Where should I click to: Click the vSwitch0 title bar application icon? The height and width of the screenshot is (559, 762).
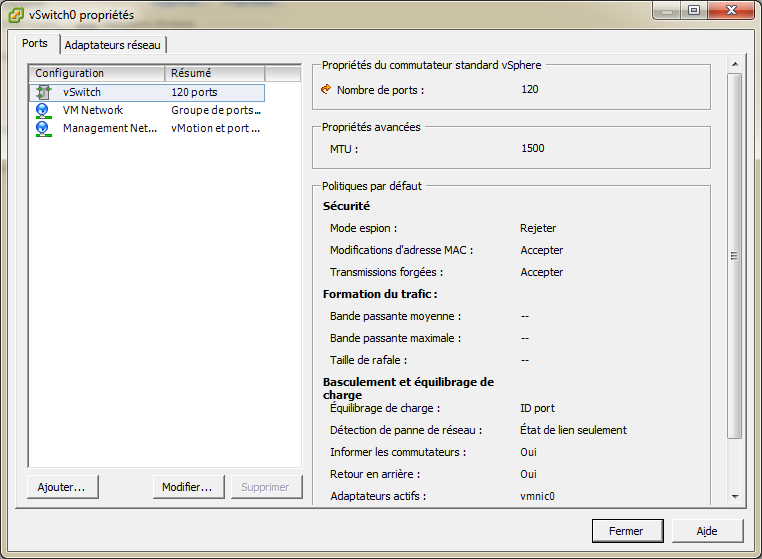click(x=16, y=15)
